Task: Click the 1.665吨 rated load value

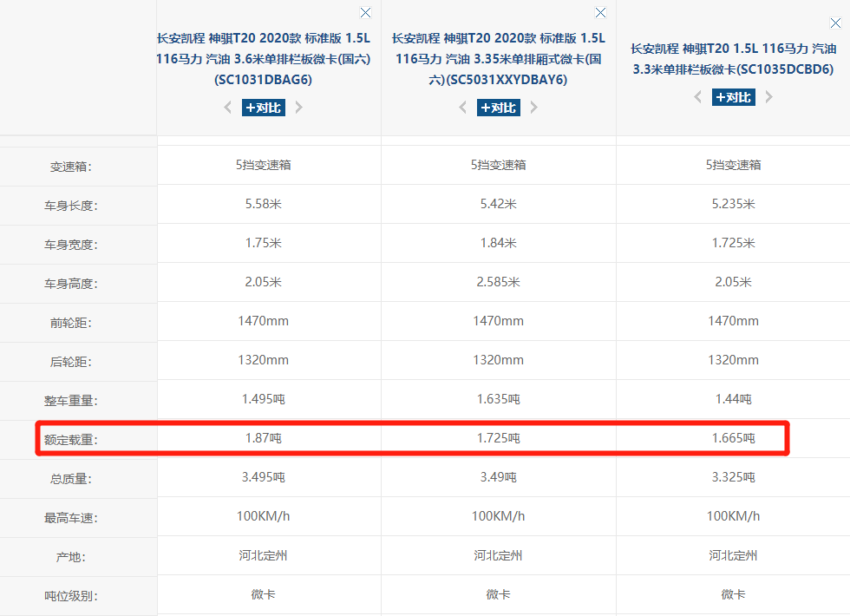Action: (x=734, y=438)
